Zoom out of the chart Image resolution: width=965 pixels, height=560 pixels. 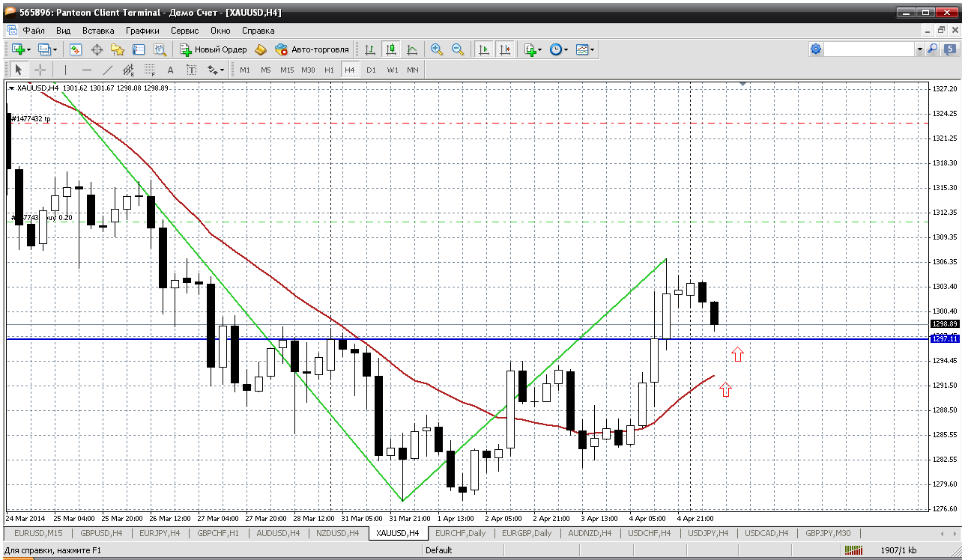457,49
